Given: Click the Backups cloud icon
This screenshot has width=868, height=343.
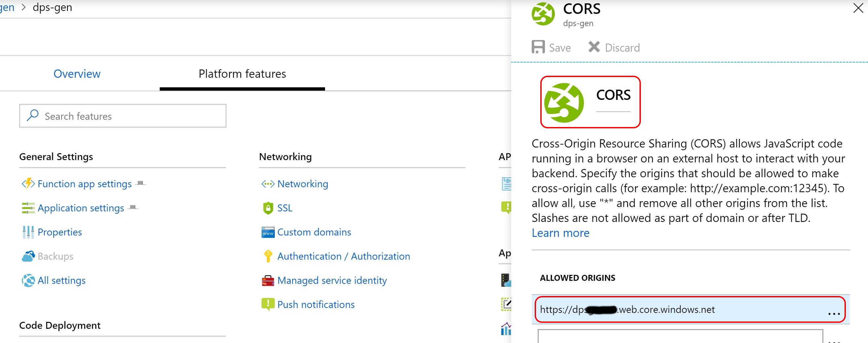Looking at the screenshot, I should (28, 256).
